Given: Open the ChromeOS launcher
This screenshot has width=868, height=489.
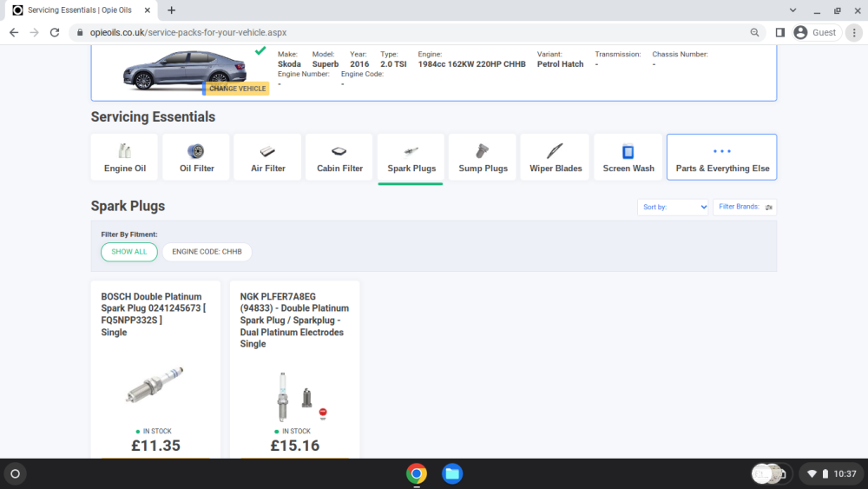Looking at the screenshot, I should point(16,474).
